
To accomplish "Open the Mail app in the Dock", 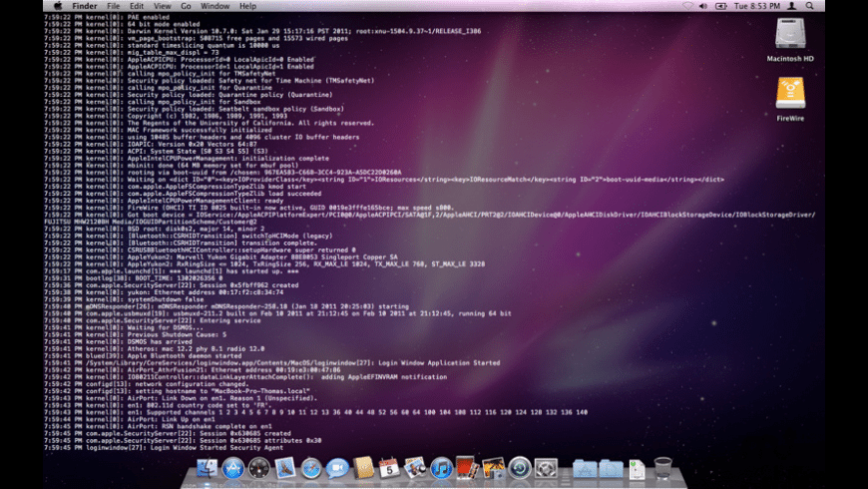I will tap(285, 468).
